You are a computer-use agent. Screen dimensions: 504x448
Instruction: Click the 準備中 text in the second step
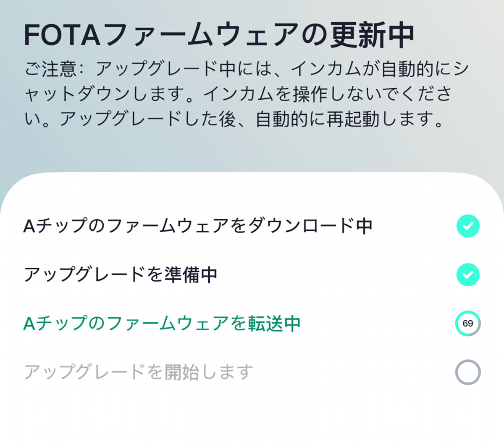pyautogui.click(x=191, y=275)
